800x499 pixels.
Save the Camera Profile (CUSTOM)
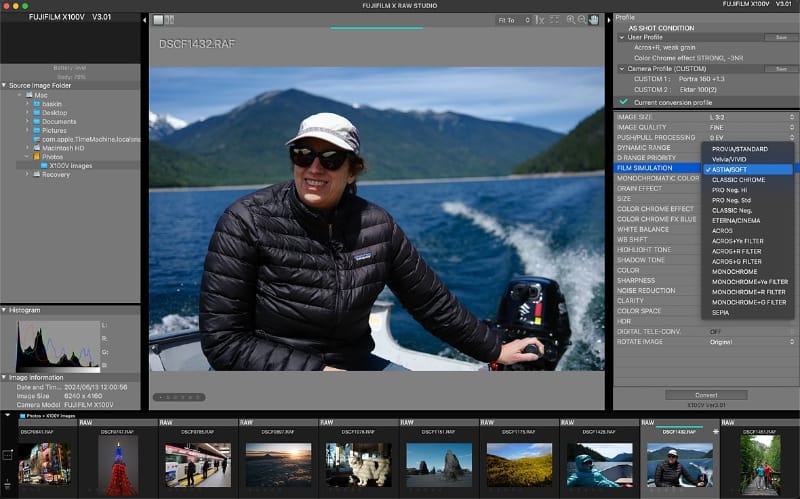pyautogui.click(x=781, y=68)
